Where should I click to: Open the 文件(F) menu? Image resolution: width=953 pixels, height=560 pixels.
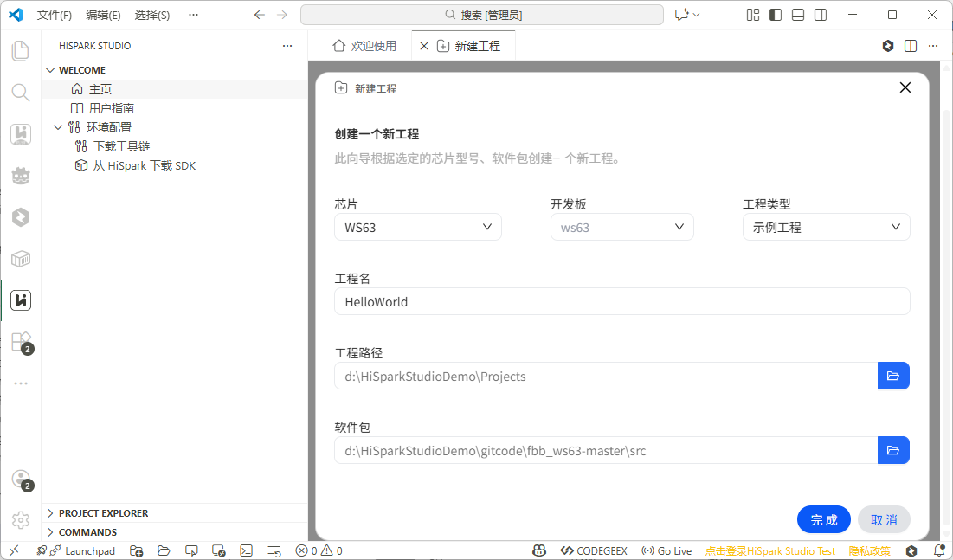click(54, 15)
